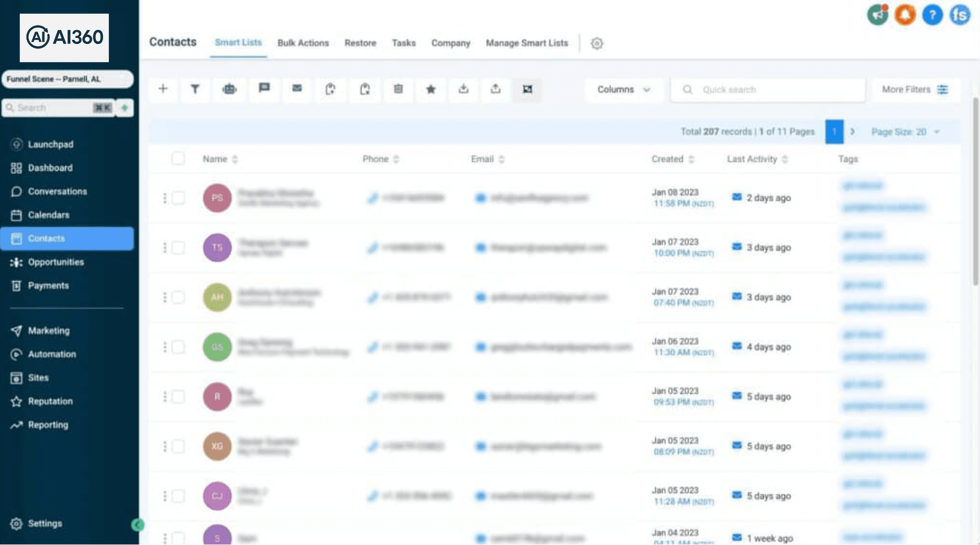Click the Quick search input field
The height and width of the screenshot is (545, 980).
(x=768, y=90)
